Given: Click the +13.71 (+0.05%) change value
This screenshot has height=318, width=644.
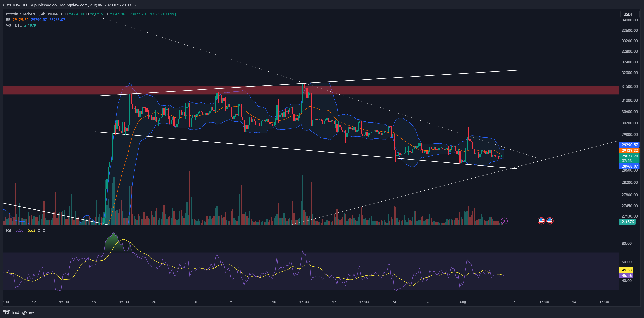Looking at the screenshot, I should pos(162,14).
